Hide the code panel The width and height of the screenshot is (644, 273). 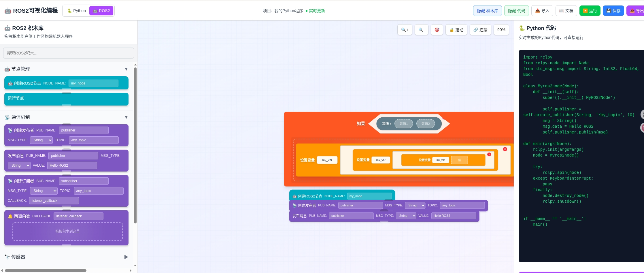point(516,11)
